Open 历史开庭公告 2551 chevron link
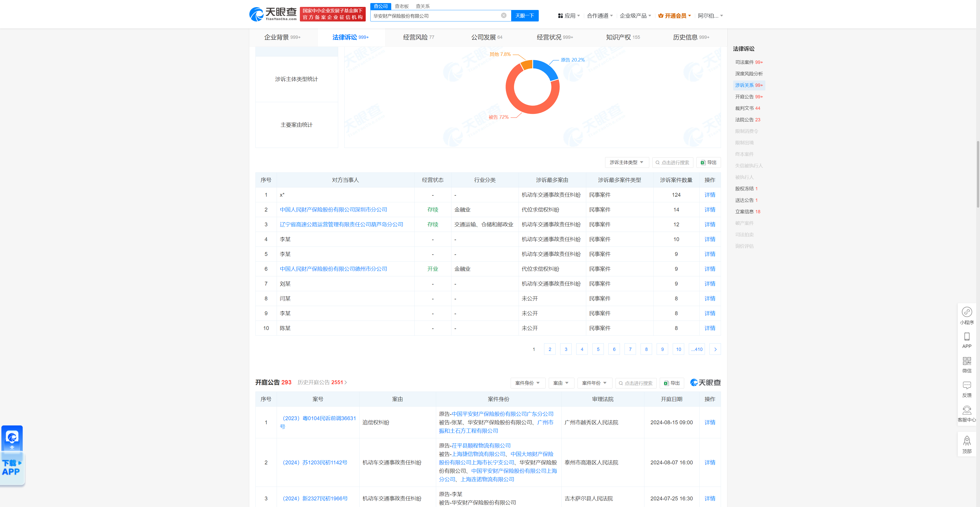 [322, 383]
